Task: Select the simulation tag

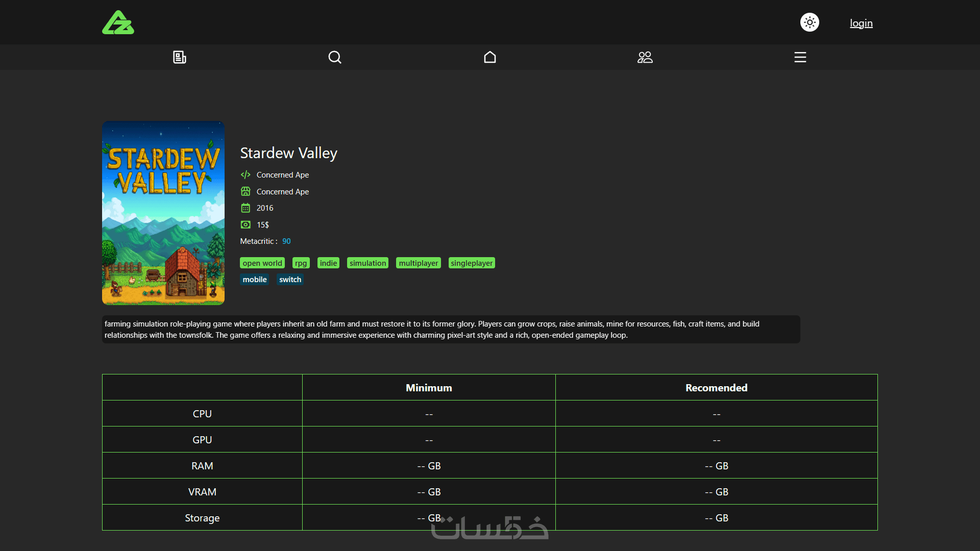Action: coord(367,263)
